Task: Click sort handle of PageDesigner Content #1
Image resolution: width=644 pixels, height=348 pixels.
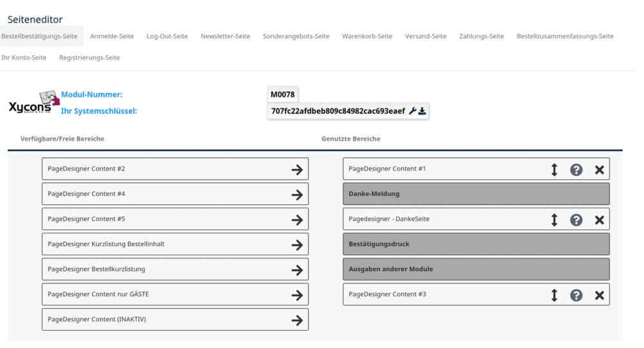Action: coord(554,169)
